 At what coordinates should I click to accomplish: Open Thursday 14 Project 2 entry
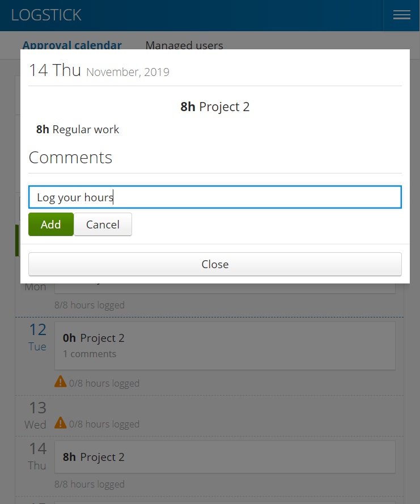[225, 457]
